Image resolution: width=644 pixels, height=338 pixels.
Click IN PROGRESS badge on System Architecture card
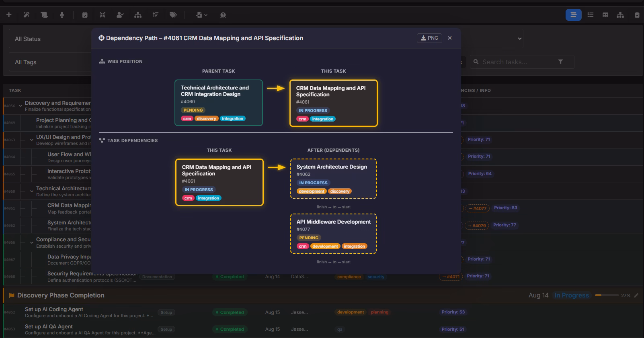(x=313, y=183)
